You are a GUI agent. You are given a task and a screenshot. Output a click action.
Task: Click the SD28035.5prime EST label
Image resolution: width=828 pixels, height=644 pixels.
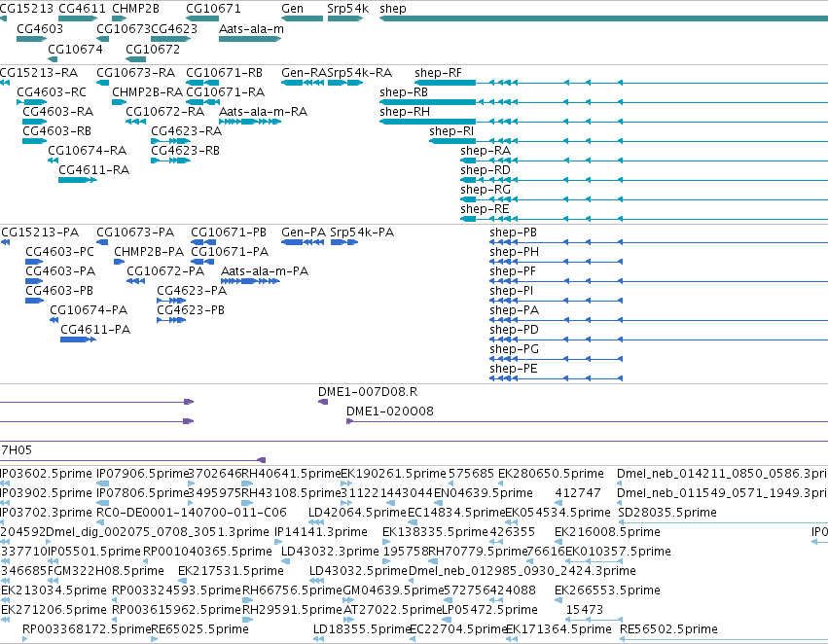pyautogui.click(x=667, y=513)
